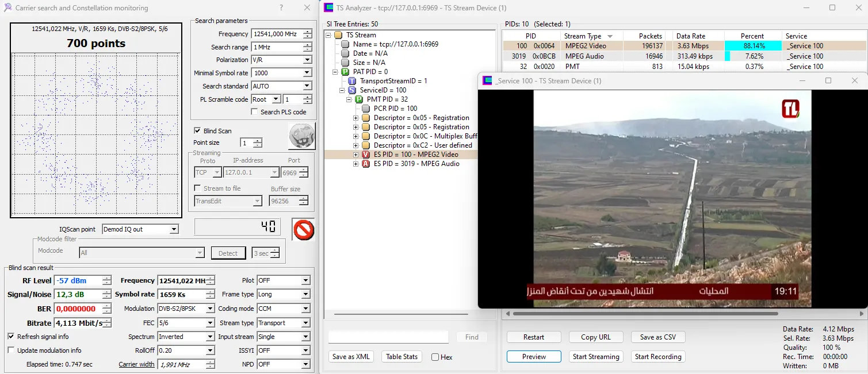Click the MPEG Audio stream icon in tree
This screenshot has width=868, height=374.
click(x=366, y=164)
